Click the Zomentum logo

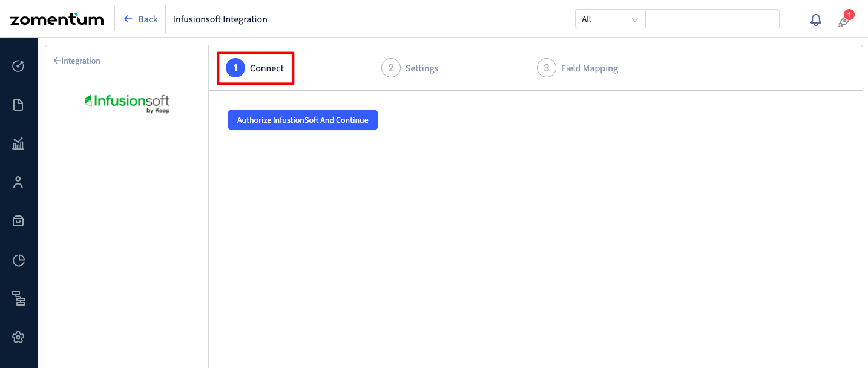(57, 19)
